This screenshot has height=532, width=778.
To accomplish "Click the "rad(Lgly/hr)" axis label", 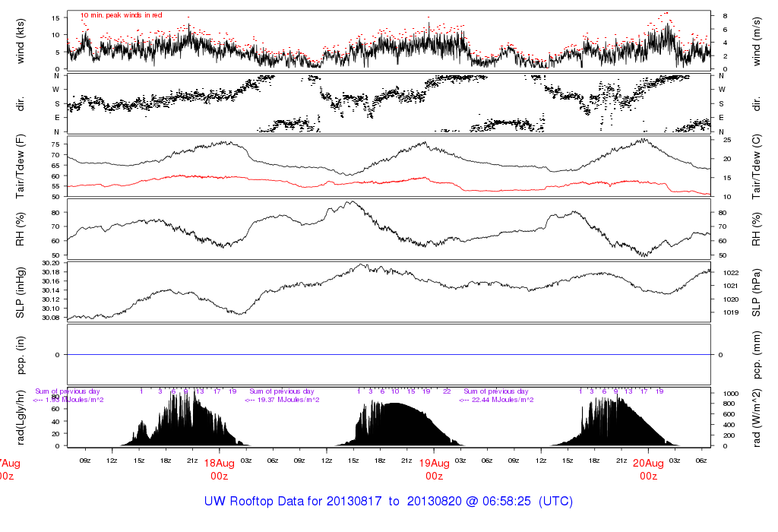I will (x=20, y=417).
